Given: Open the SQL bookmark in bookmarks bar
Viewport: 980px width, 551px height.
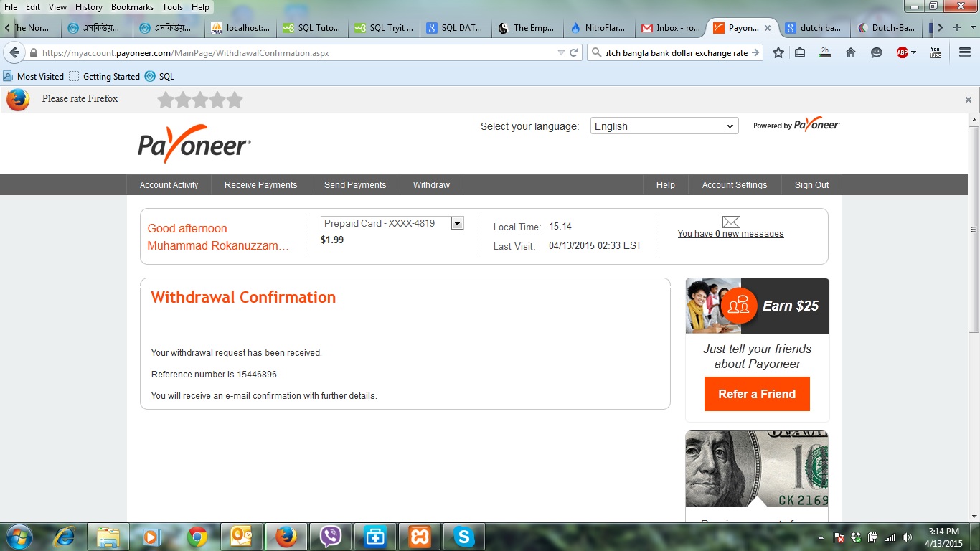Looking at the screenshot, I should pos(159,76).
